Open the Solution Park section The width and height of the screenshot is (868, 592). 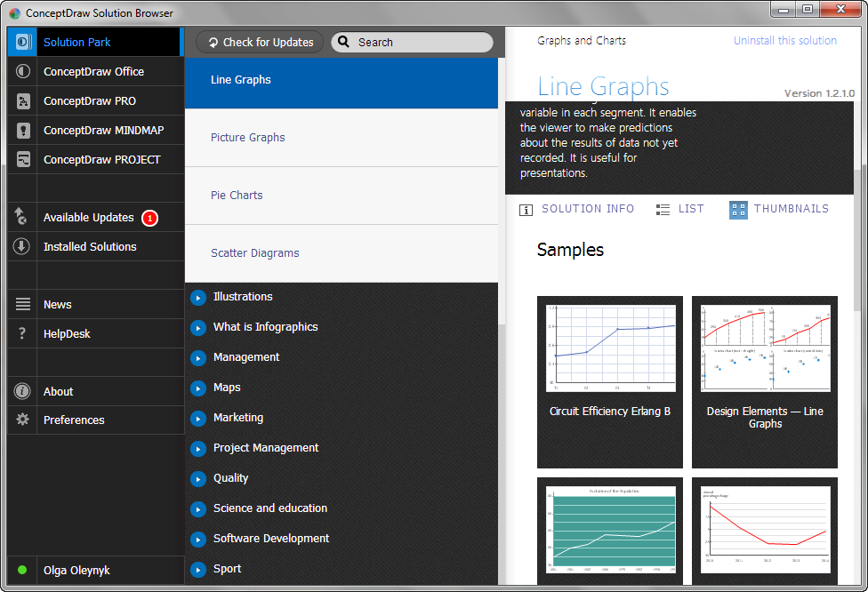[95, 42]
